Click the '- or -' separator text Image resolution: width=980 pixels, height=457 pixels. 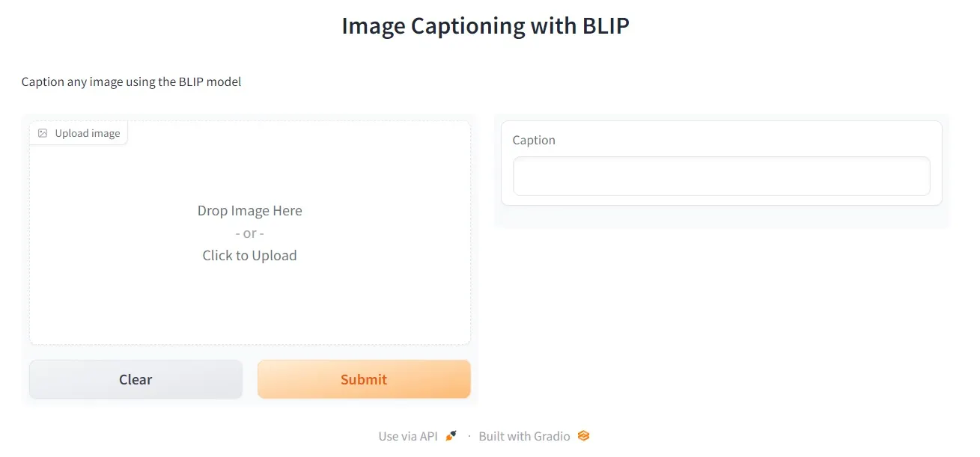click(250, 233)
